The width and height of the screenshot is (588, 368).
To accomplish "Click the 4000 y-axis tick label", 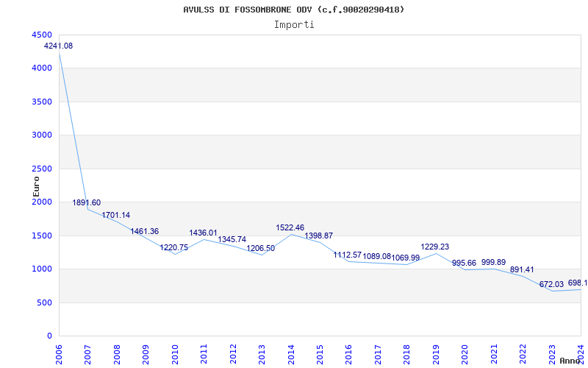I will (43, 68).
